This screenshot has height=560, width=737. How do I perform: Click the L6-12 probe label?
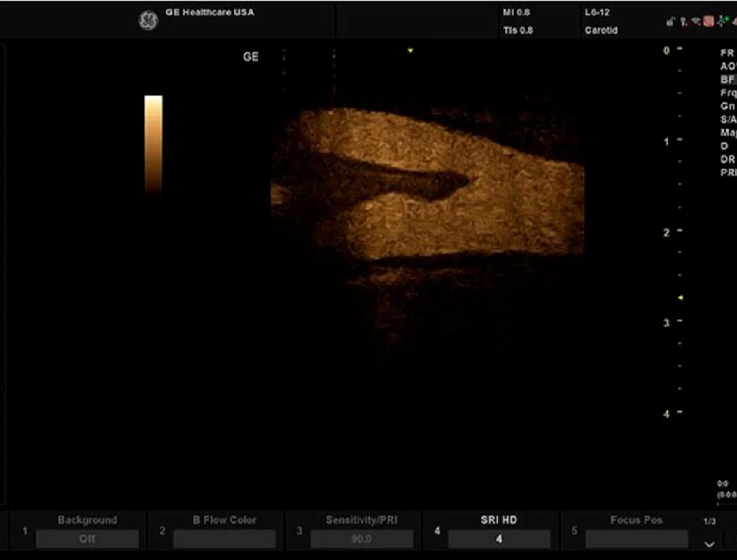coord(597,13)
